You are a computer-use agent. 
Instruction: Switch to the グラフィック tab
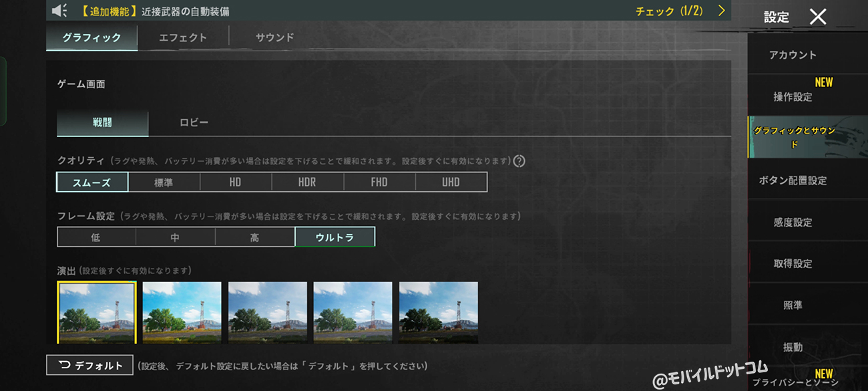(x=91, y=37)
